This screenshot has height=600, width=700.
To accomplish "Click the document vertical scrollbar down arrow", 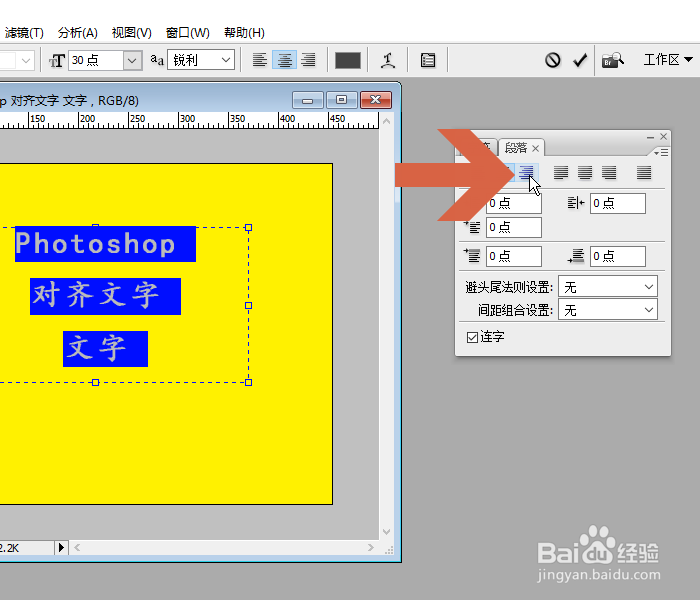I will point(387,532).
